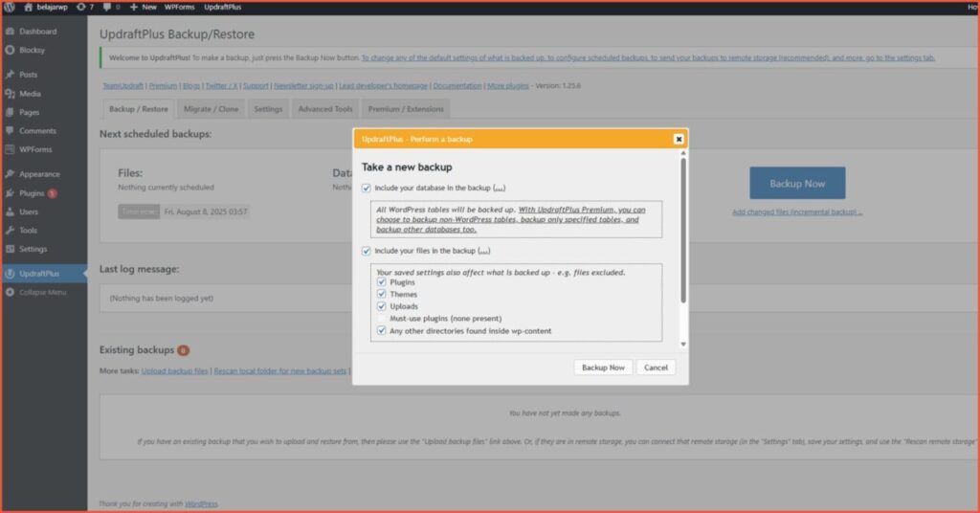
Task: Open the Twitter / X link
Action: pos(221,86)
